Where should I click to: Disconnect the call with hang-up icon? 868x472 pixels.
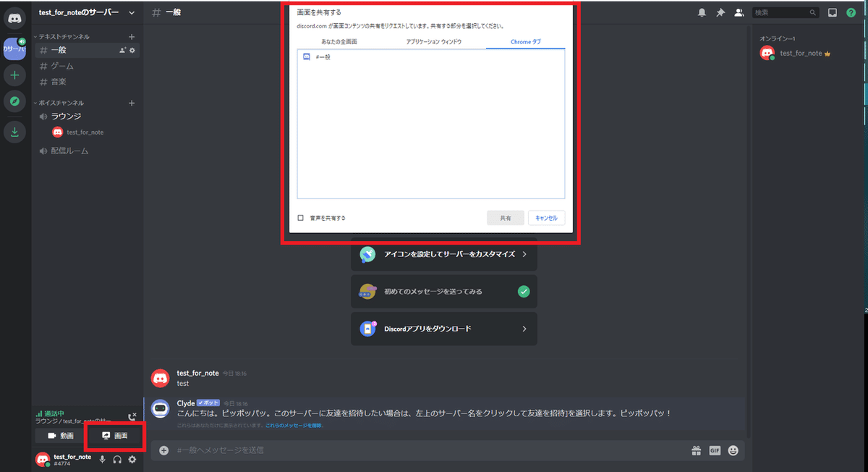[x=132, y=417]
